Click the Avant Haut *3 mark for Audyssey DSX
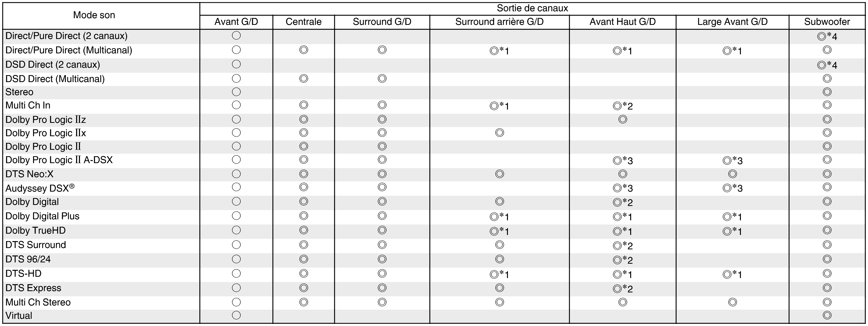The image size is (868, 326). [622, 188]
